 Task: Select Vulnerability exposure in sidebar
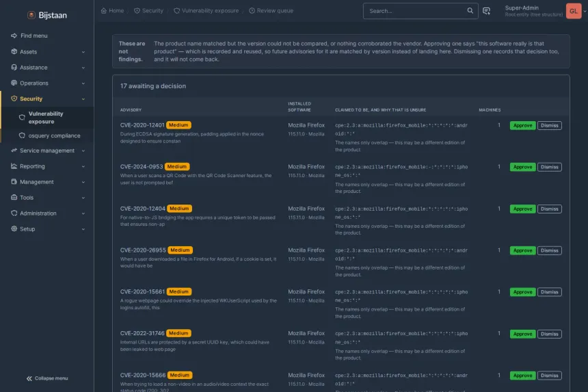click(47, 118)
